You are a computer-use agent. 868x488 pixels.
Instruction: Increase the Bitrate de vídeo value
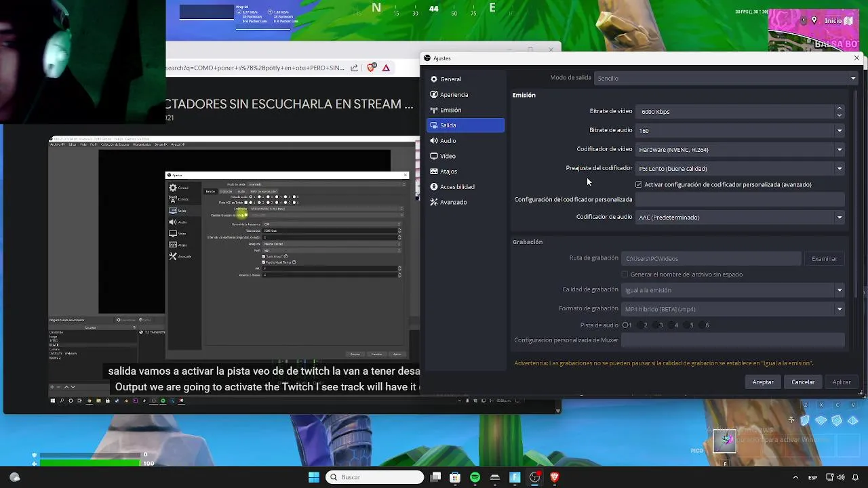[840, 108]
